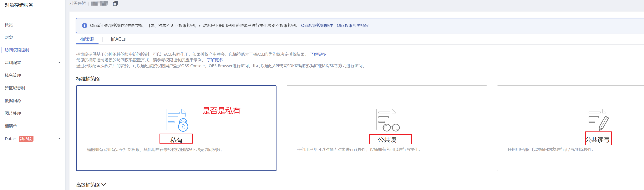This screenshot has width=644, height=190.
Task: Open 域名管理 in the sidebar
Action: coord(13,75)
